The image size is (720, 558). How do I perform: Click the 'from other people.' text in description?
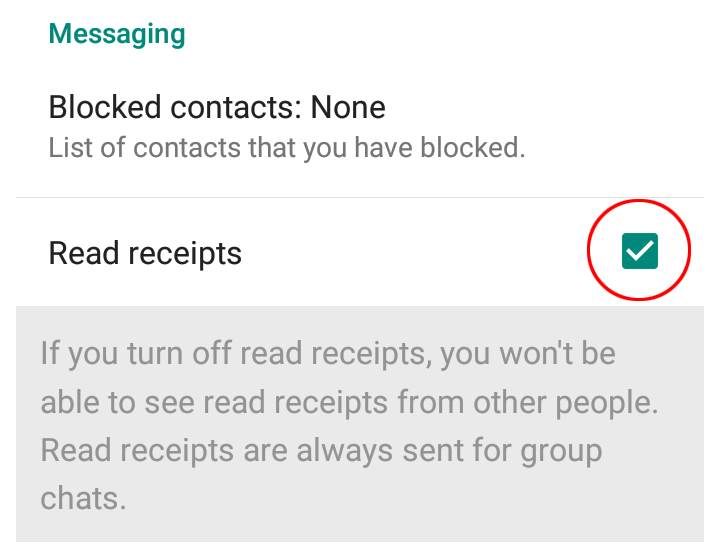pyautogui.click(x=528, y=403)
